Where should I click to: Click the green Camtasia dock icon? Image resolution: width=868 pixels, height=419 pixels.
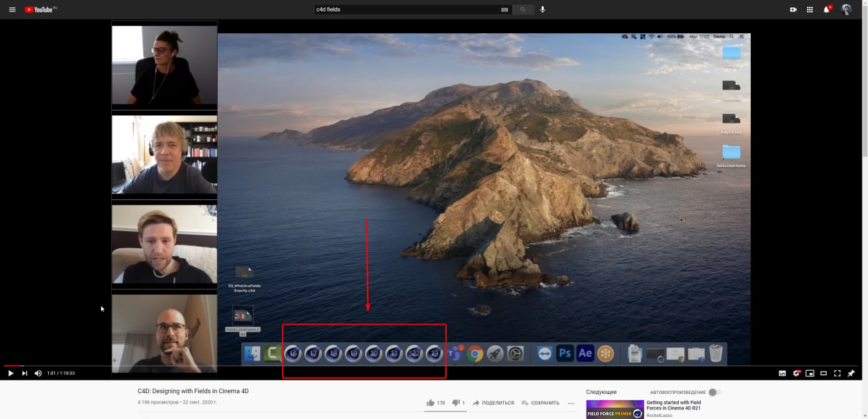click(x=273, y=353)
